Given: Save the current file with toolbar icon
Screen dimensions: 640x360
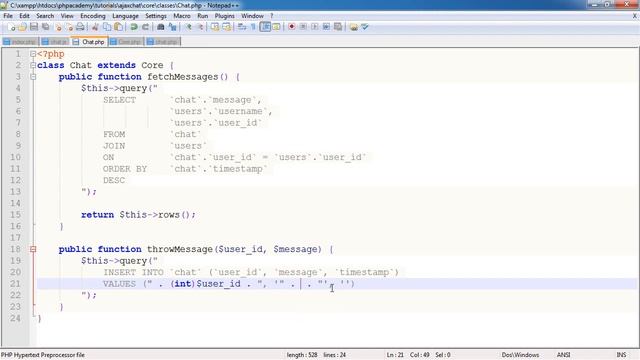Looking at the screenshot, I should (34, 27).
